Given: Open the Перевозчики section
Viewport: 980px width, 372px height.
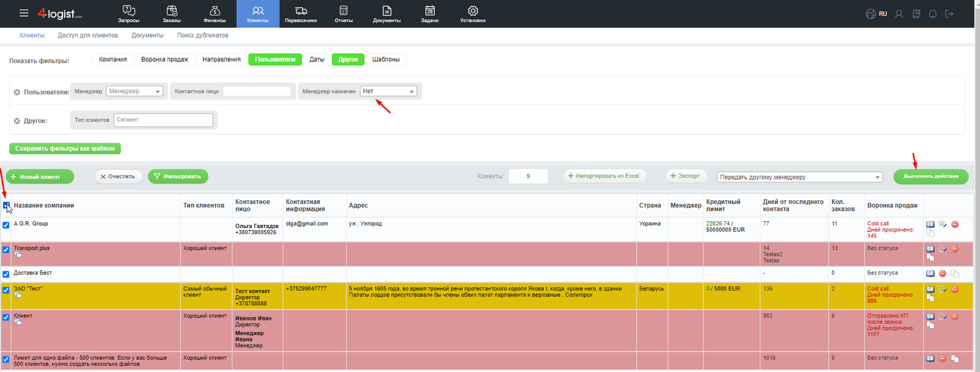Looking at the screenshot, I should point(301,13).
